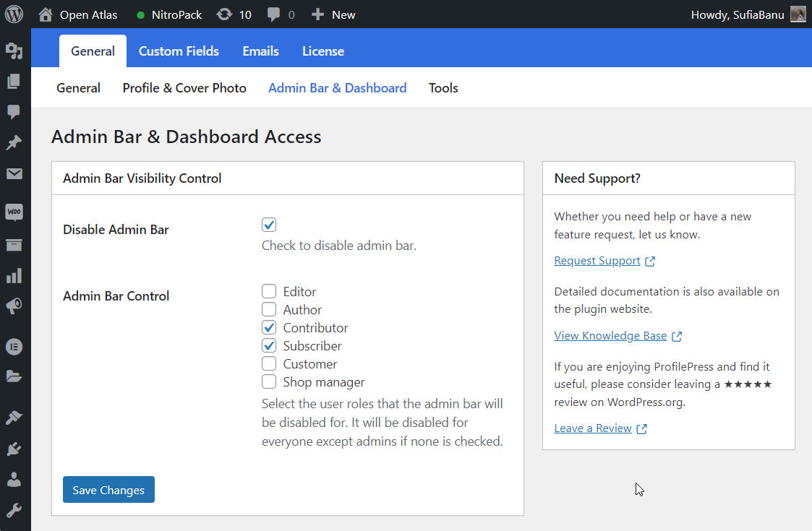Open Pages sidebar icon
The image size is (812, 531).
click(x=14, y=81)
